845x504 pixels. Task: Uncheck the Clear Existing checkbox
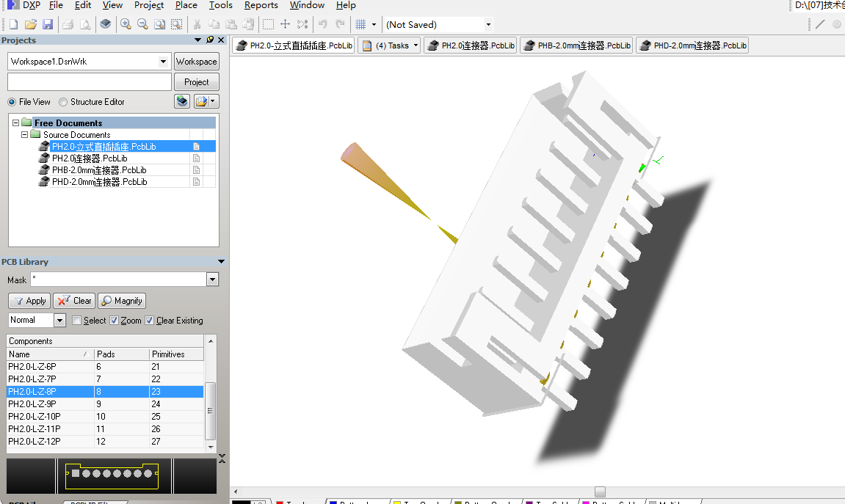[x=149, y=321]
